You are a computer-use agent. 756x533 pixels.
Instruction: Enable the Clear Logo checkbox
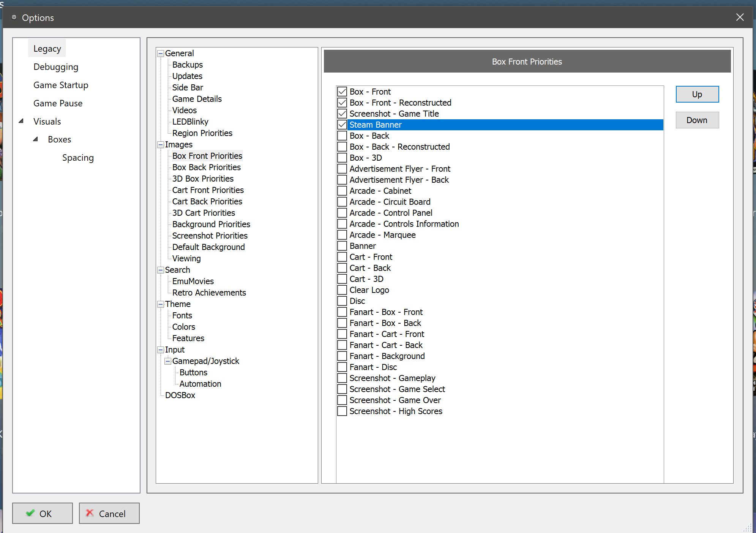click(342, 290)
